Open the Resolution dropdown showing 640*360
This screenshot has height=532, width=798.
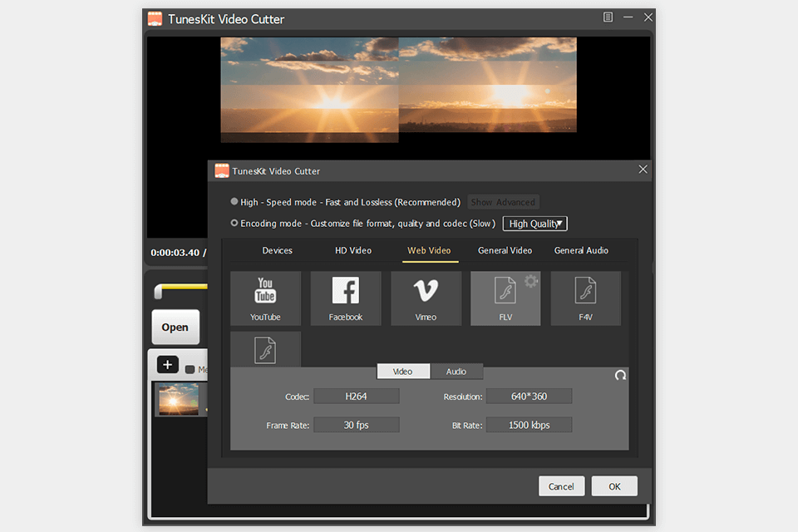coord(529,396)
